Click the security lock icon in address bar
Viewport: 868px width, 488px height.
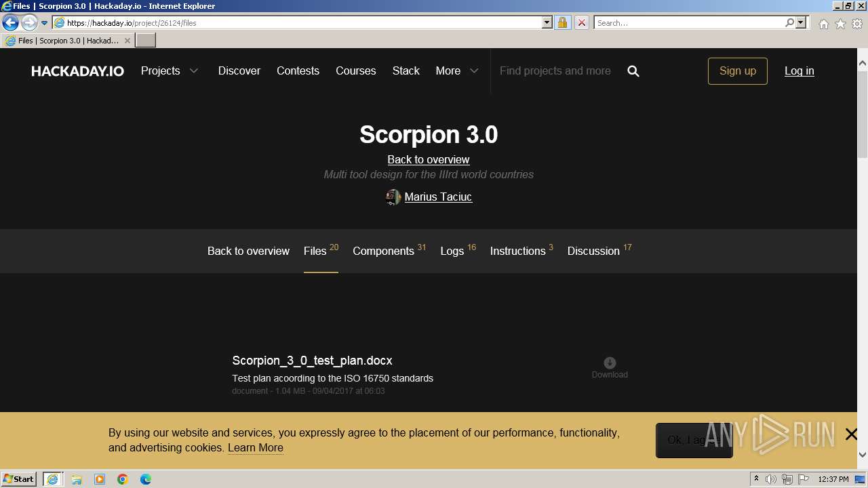pyautogui.click(x=562, y=22)
